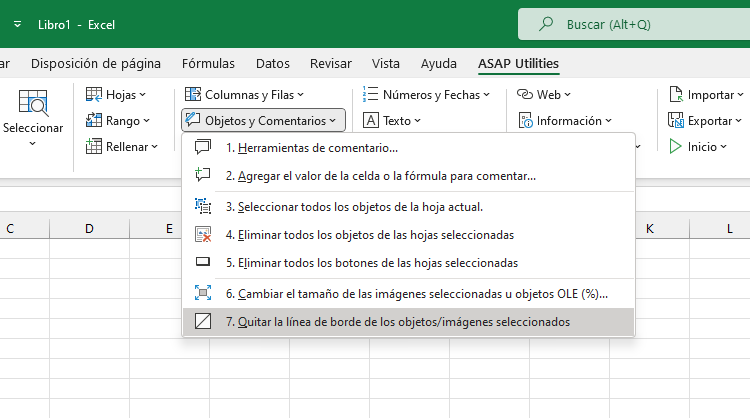This screenshot has height=418, width=750.
Task: Select column E header
Action: click(169, 229)
